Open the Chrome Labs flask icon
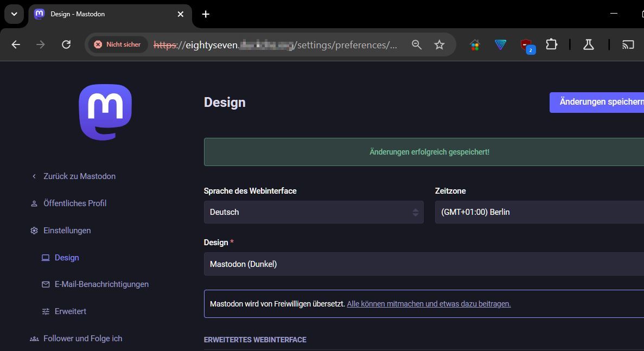The height and width of the screenshot is (351, 644). point(589,44)
